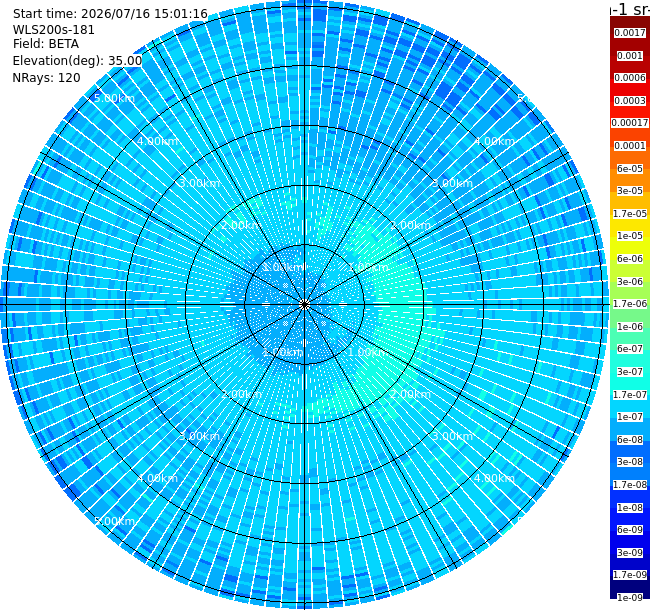650x610 pixels.
Task: Click the Start time text
Action: (x=110, y=14)
